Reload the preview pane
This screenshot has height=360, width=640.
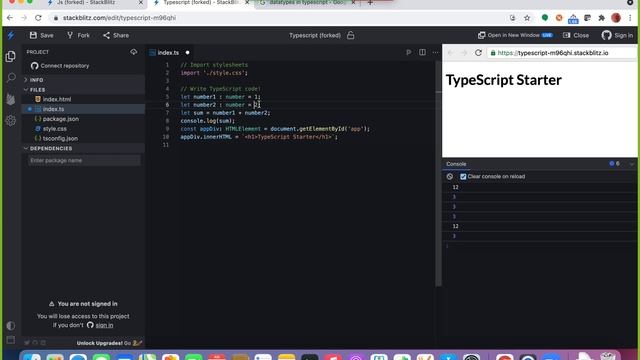478,53
